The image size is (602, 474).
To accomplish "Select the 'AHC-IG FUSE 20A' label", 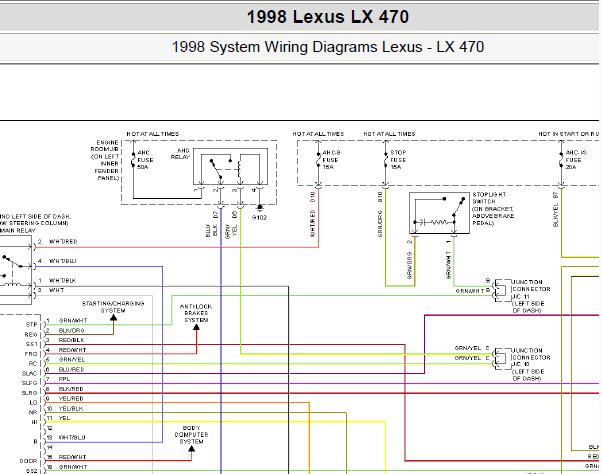I will pyautogui.click(x=576, y=160).
